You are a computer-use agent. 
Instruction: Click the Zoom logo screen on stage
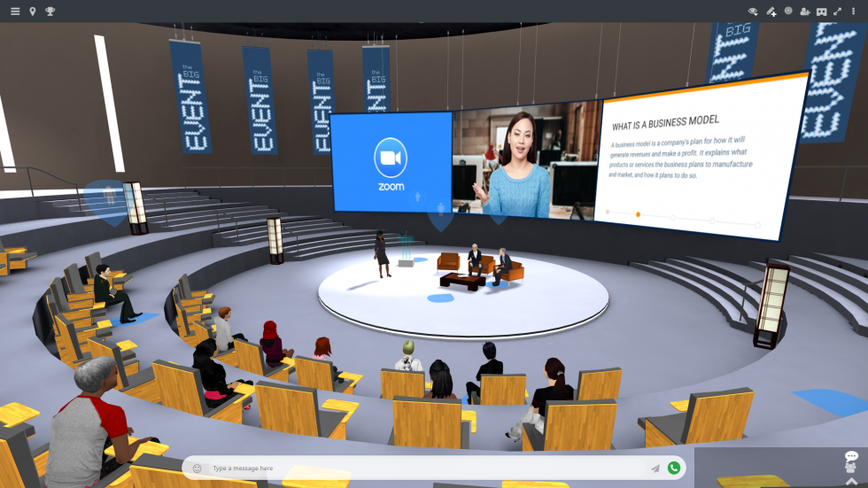pyautogui.click(x=391, y=161)
